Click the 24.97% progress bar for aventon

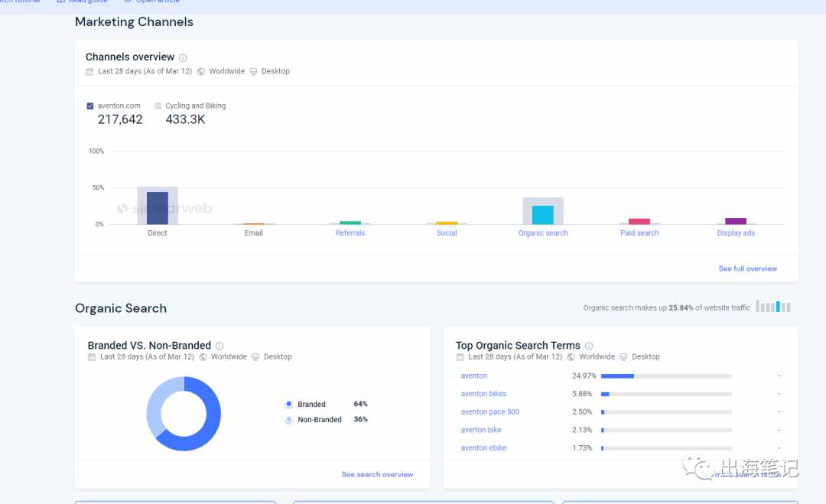[x=666, y=376]
